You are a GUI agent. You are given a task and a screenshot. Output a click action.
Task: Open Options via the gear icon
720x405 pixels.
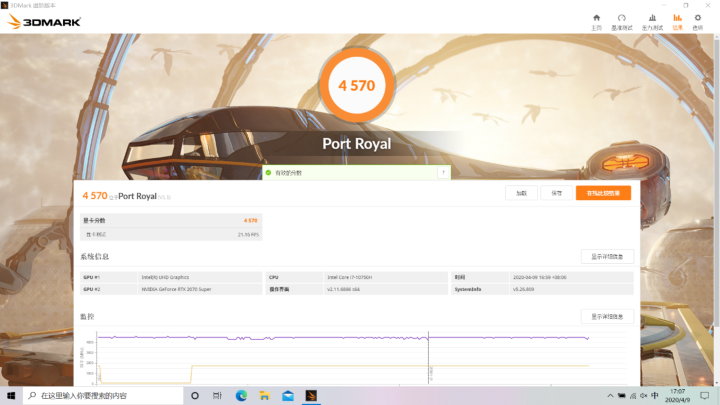pyautogui.click(x=698, y=18)
